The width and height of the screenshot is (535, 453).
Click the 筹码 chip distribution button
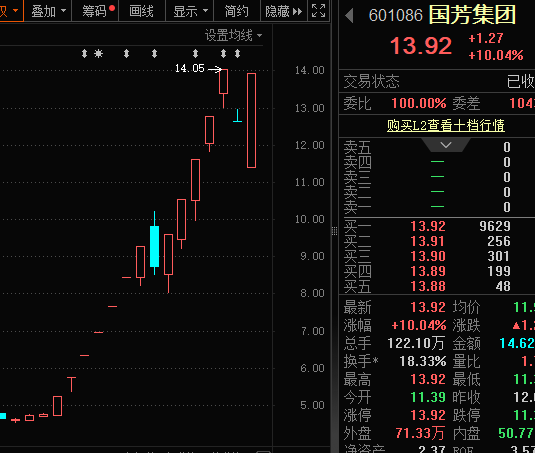pyautogui.click(x=96, y=11)
